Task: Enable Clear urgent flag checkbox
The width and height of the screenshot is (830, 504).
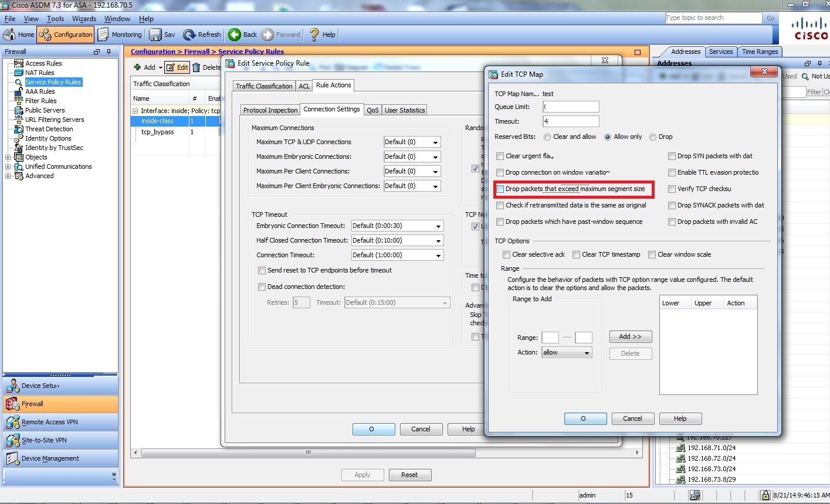Action: (500, 156)
